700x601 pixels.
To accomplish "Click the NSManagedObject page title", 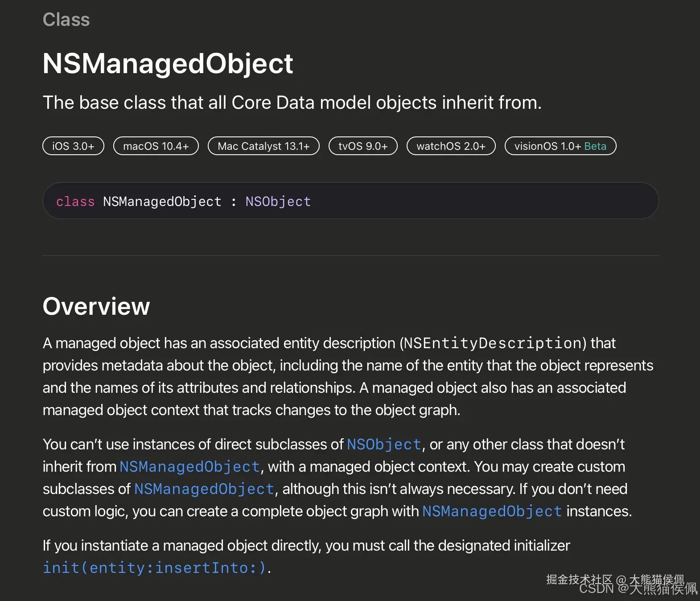I will [x=168, y=63].
